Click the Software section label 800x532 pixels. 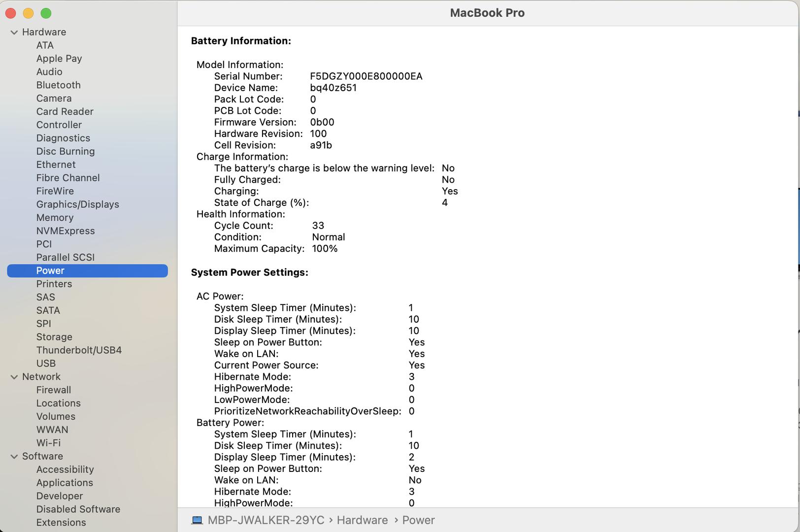point(42,457)
